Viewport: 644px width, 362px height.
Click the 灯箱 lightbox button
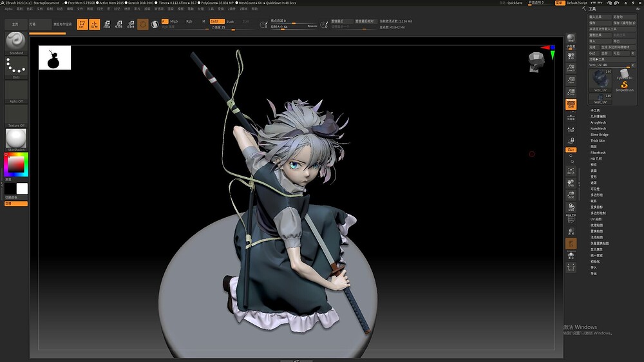point(40,24)
